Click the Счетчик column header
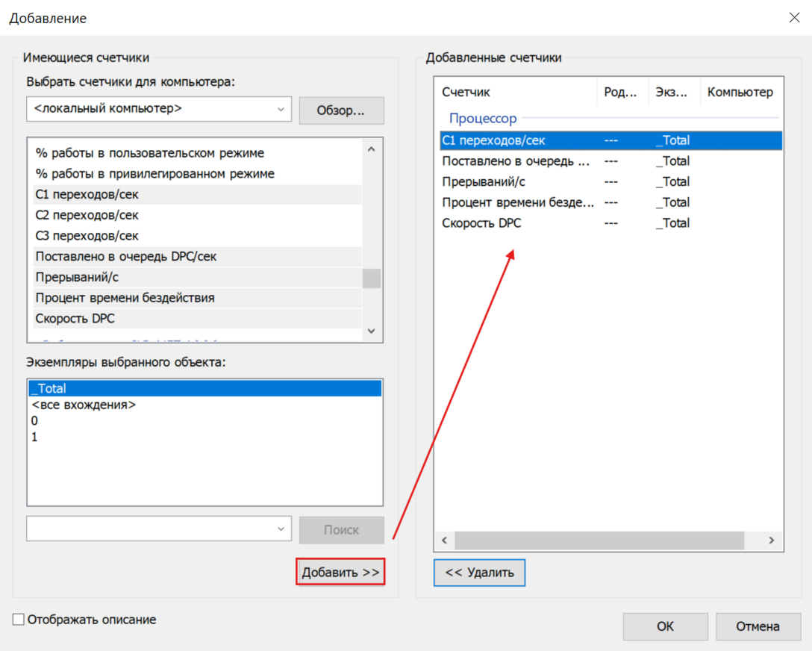This screenshot has height=651, width=812. click(466, 93)
